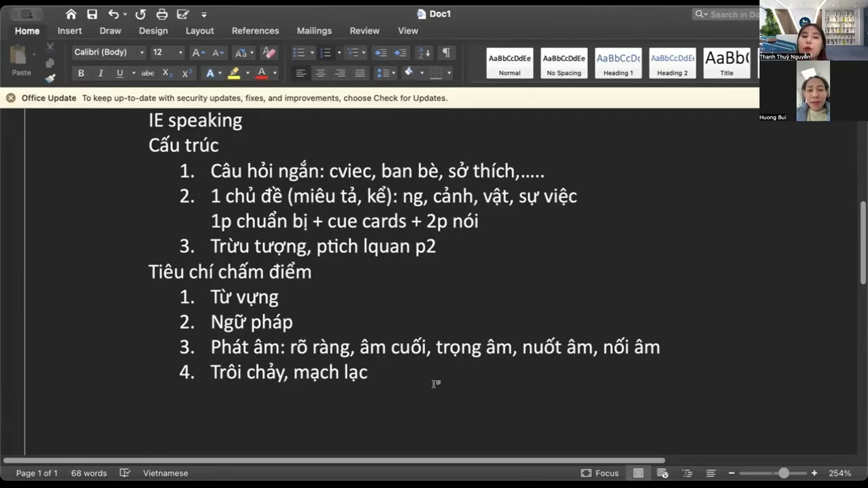Screen dimensions: 868x488
Task: Save the document with the floppy disk icon
Action: click(x=92, y=14)
